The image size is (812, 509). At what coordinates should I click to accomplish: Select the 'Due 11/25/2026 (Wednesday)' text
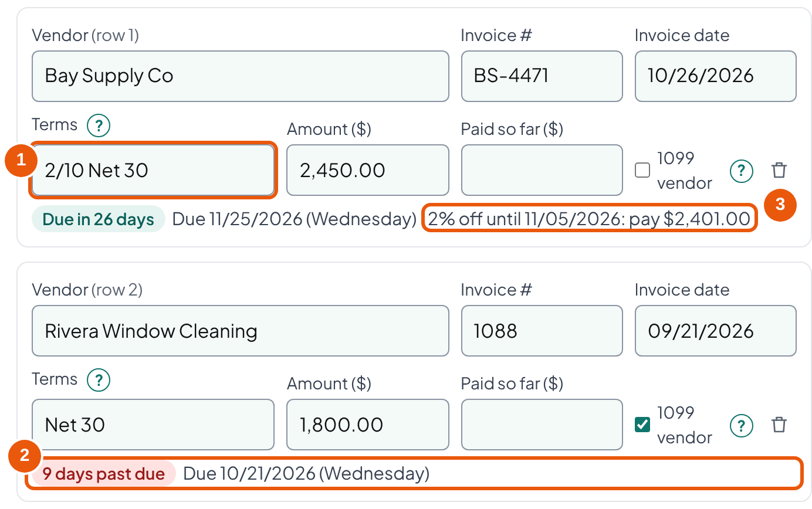pyautogui.click(x=294, y=219)
